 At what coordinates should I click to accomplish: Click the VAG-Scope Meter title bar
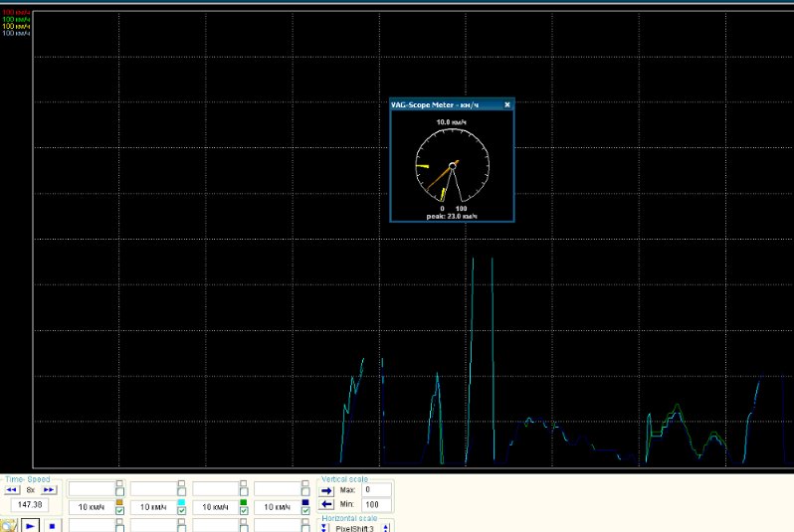[x=452, y=104]
